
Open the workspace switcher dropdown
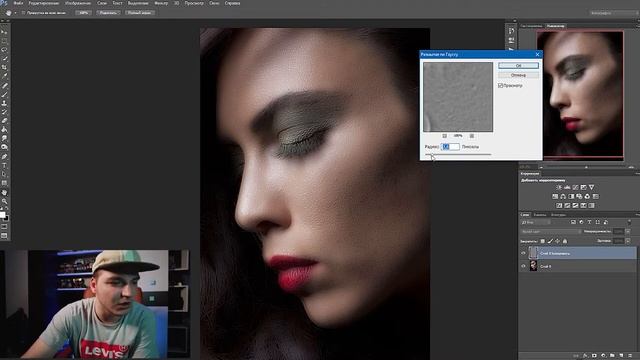[612, 13]
